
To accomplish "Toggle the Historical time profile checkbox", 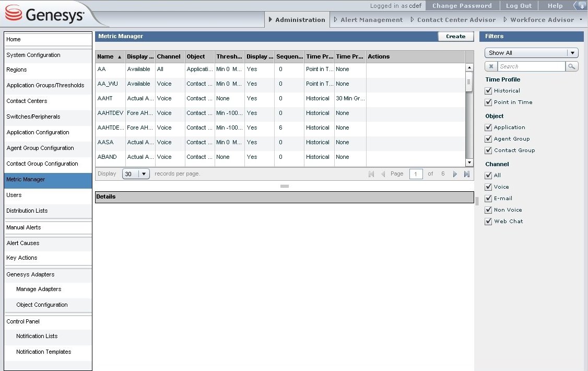I will [488, 91].
